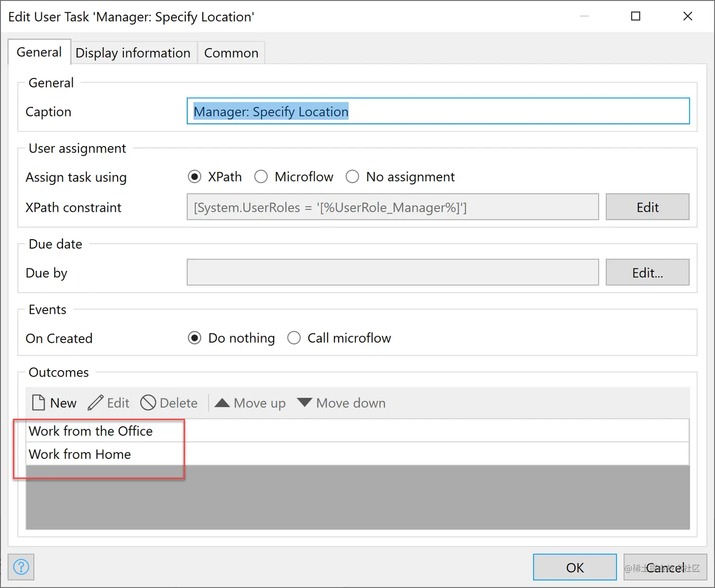Close the dialog with the X icon
Screen dimensions: 715x588
(688, 17)
